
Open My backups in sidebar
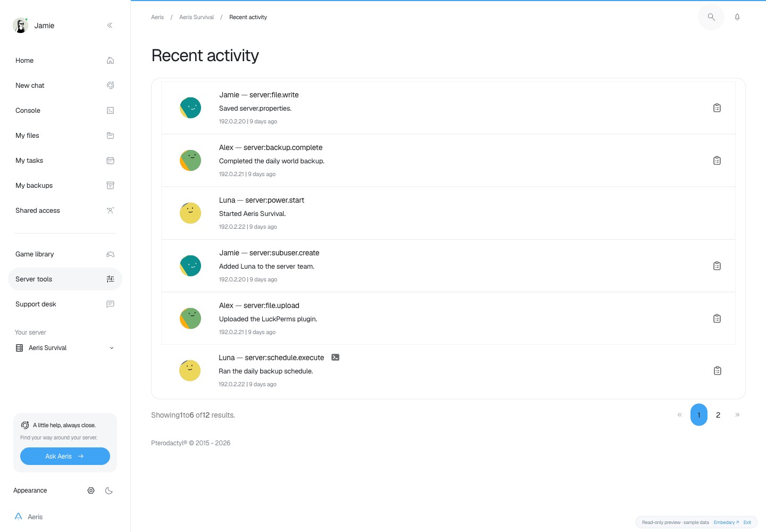tap(65, 186)
